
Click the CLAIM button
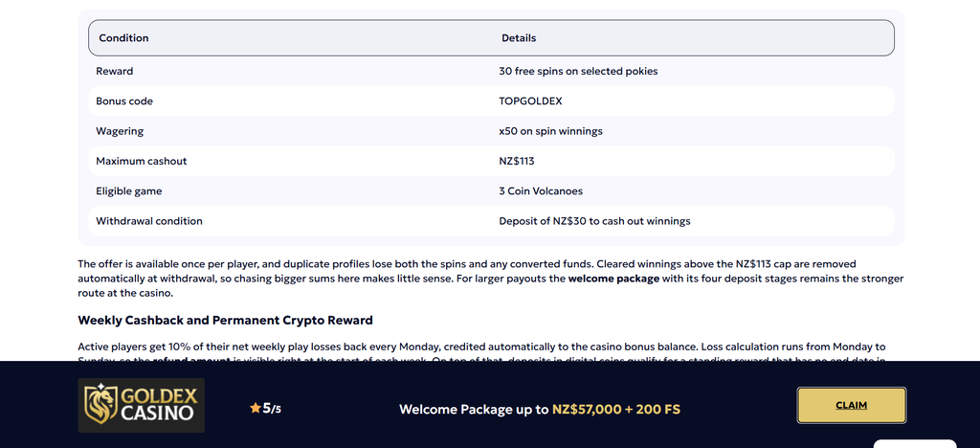(x=851, y=405)
